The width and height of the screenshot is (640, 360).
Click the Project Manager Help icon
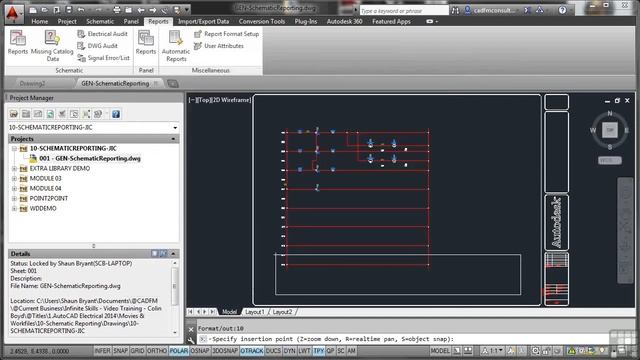[116, 114]
